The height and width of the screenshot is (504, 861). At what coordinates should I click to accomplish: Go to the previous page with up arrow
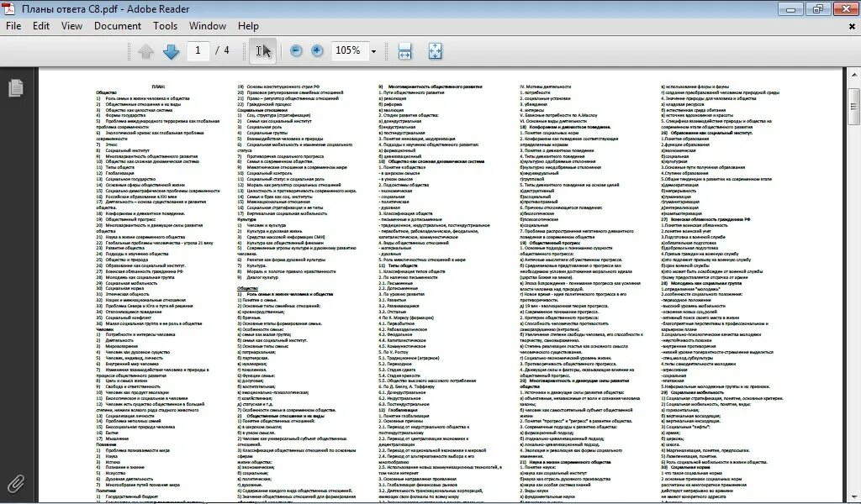coord(145,51)
